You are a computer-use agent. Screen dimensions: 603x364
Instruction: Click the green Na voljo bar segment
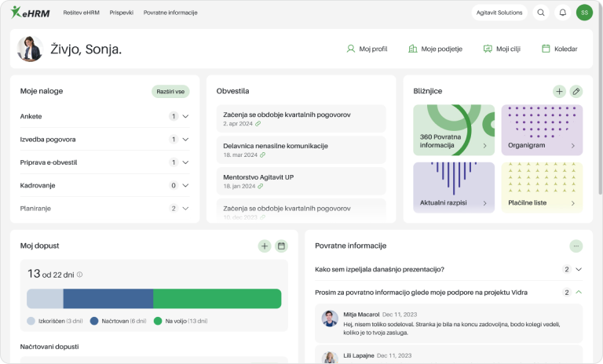click(x=217, y=299)
